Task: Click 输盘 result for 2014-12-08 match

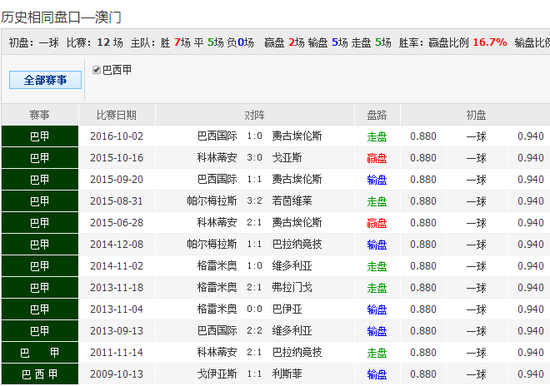Action: pyautogui.click(x=377, y=245)
